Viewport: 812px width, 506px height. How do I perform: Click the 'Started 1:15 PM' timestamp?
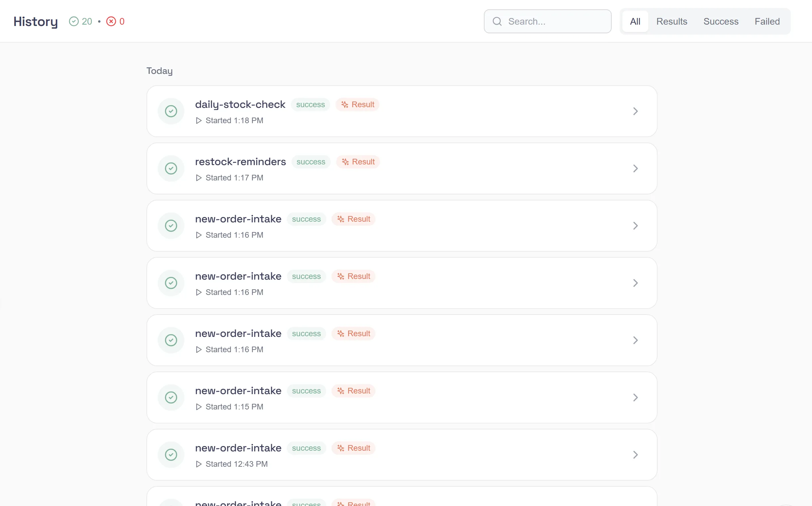click(234, 406)
